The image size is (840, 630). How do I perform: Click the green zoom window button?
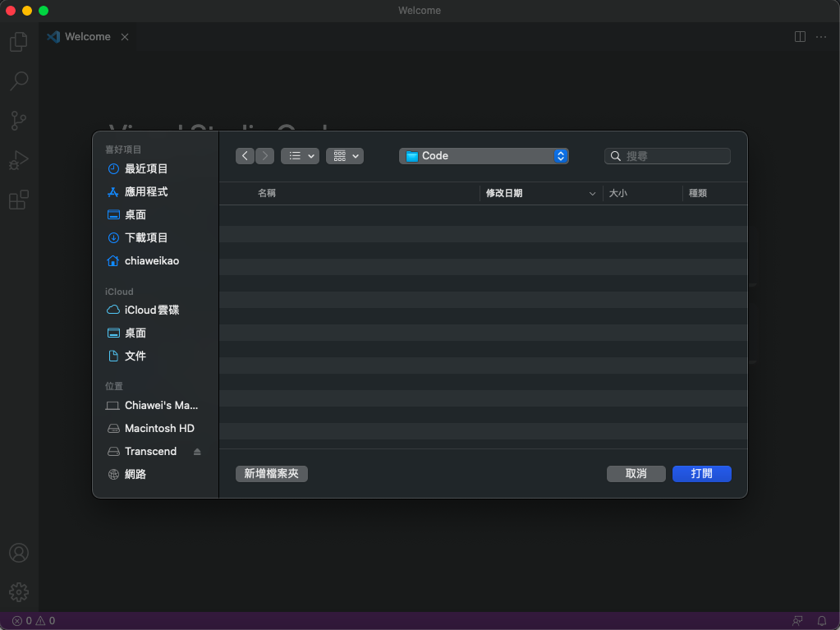(x=44, y=11)
